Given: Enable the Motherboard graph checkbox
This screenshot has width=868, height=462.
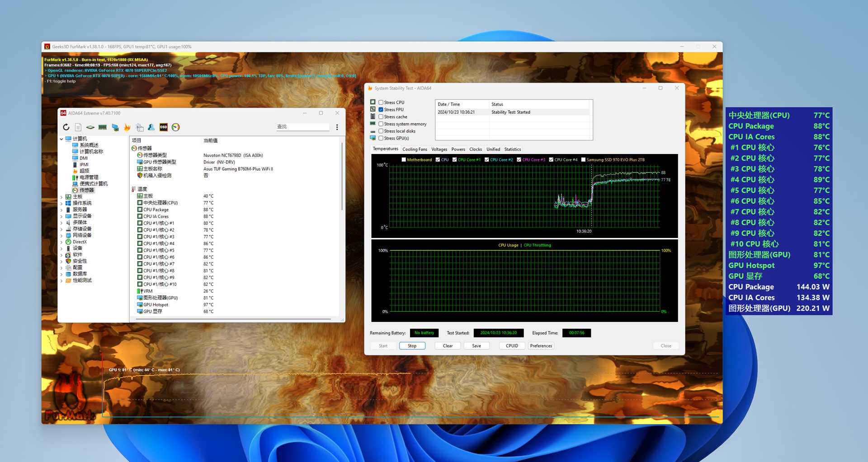Looking at the screenshot, I should [404, 160].
